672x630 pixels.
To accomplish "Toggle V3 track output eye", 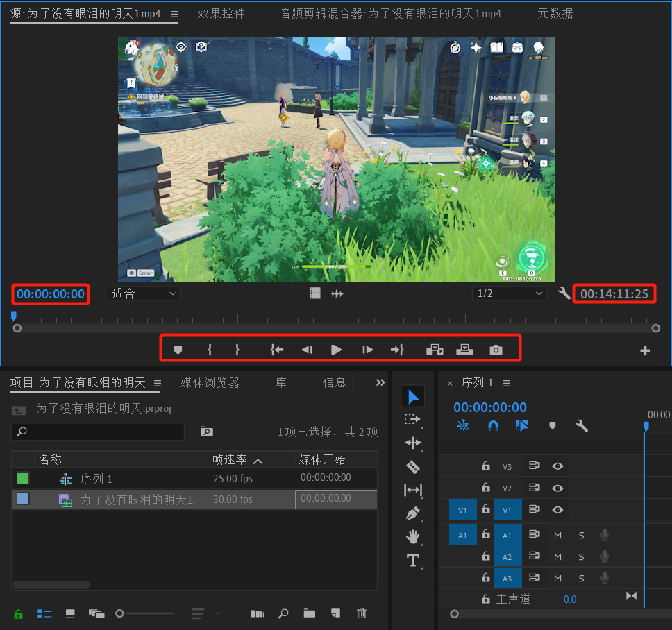I will tap(557, 466).
